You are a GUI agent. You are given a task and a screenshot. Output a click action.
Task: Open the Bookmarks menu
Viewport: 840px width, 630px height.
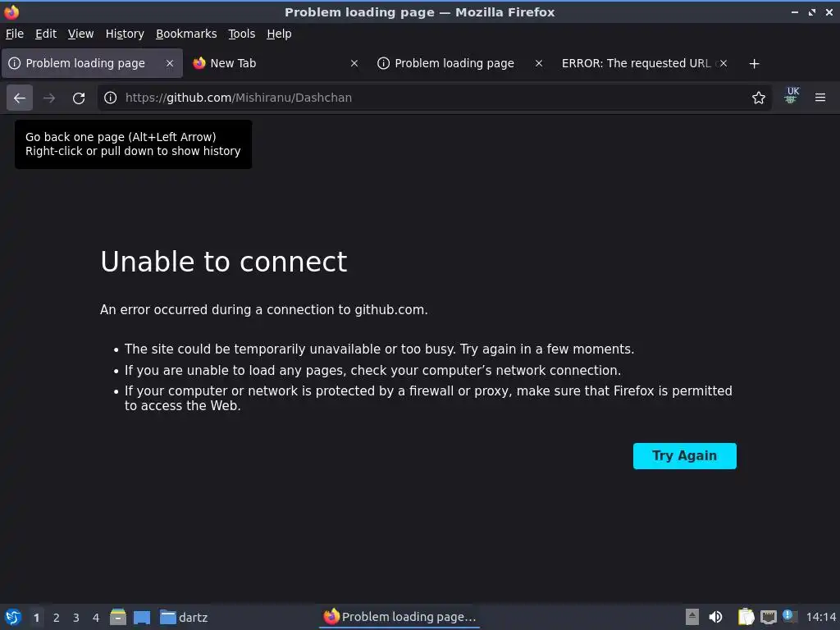186,34
